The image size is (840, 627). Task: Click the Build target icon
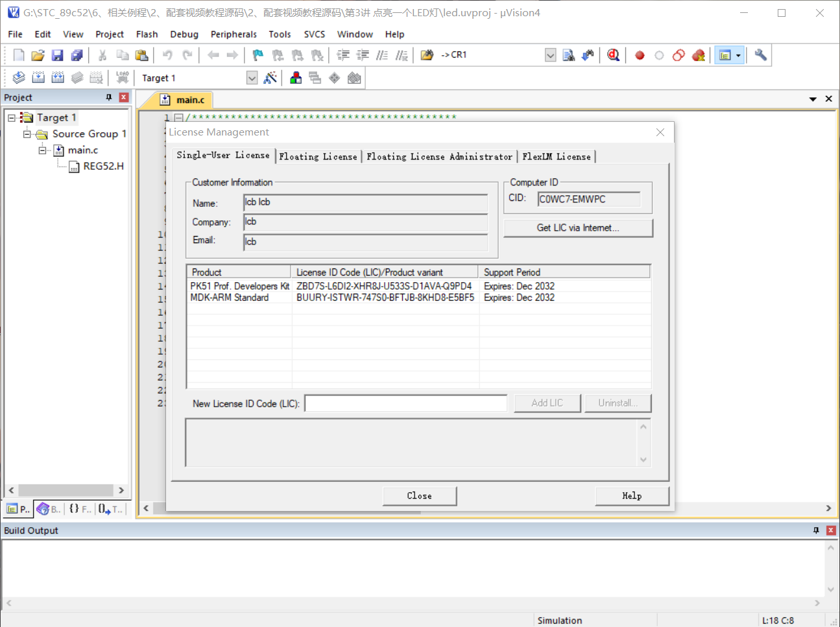point(38,78)
